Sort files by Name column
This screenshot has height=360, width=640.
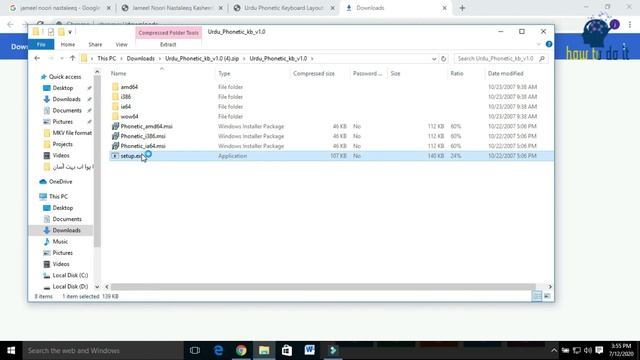118,73
